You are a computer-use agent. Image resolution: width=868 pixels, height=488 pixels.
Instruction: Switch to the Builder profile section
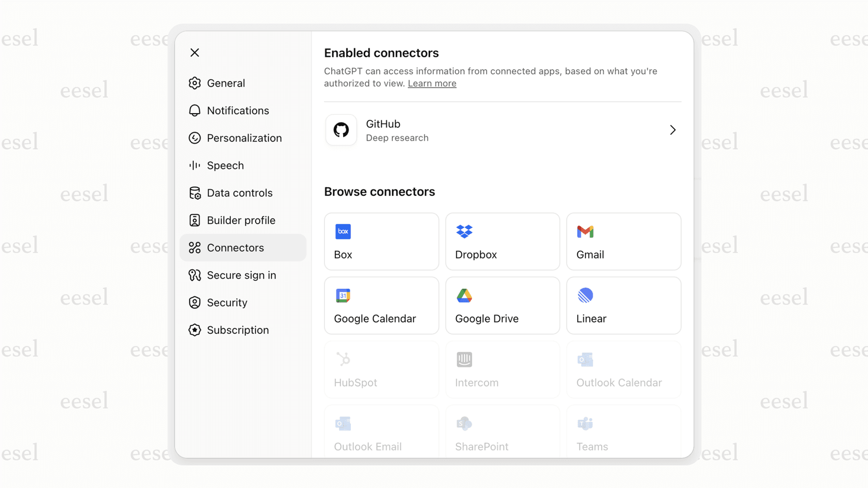pyautogui.click(x=241, y=220)
